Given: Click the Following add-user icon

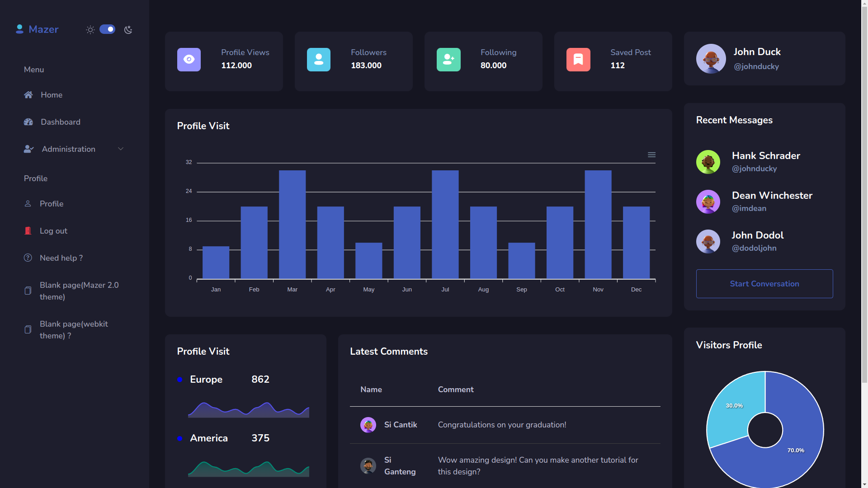Looking at the screenshot, I should tap(448, 60).
